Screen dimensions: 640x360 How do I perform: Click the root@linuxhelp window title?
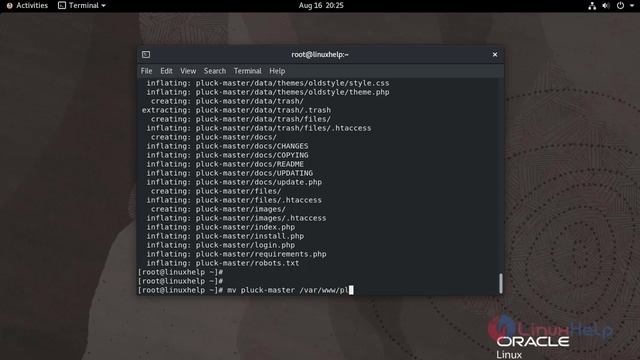click(x=320, y=54)
